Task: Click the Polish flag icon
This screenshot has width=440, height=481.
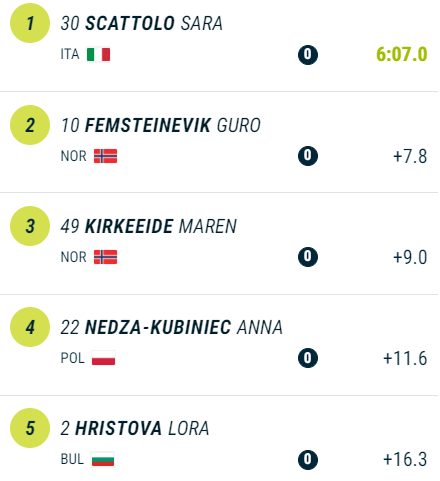Action: 103,358
